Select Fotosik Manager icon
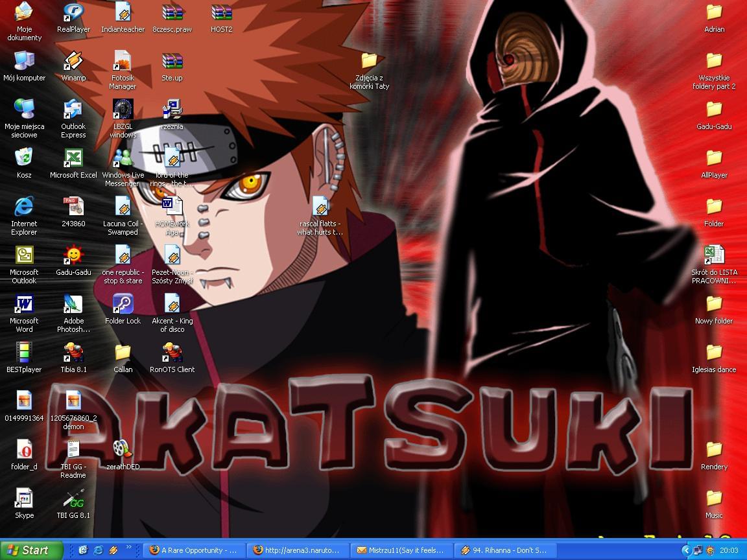 (123, 60)
